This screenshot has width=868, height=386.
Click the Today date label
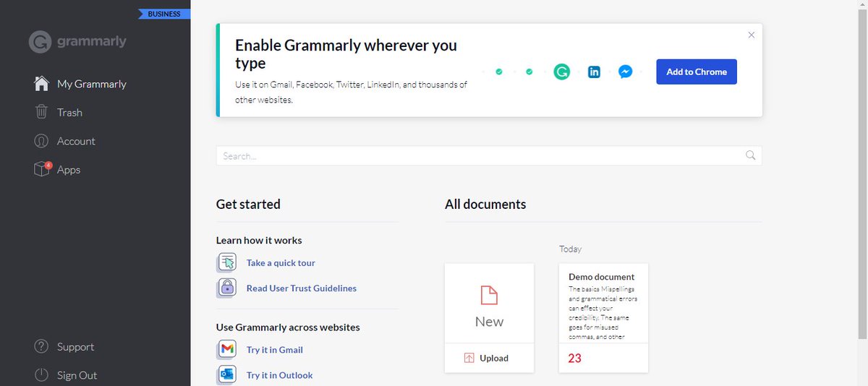pyautogui.click(x=570, y=249)
